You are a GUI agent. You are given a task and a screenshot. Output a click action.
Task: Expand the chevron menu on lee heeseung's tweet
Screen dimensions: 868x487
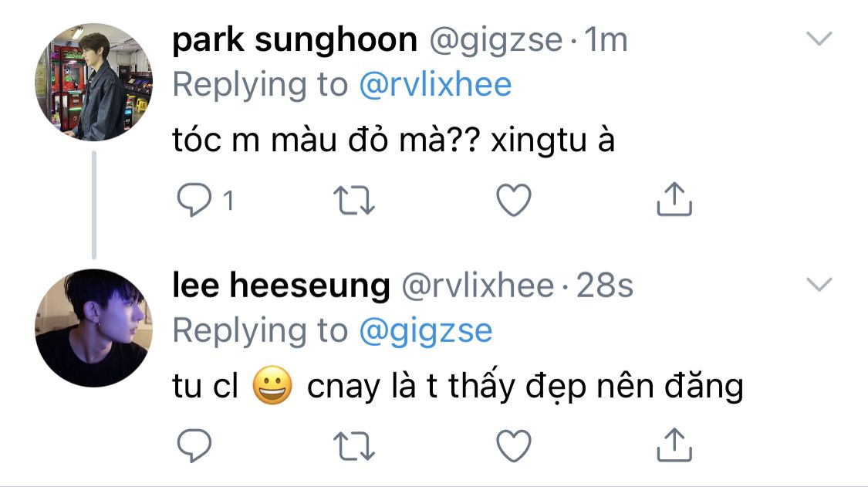point(819,286)
